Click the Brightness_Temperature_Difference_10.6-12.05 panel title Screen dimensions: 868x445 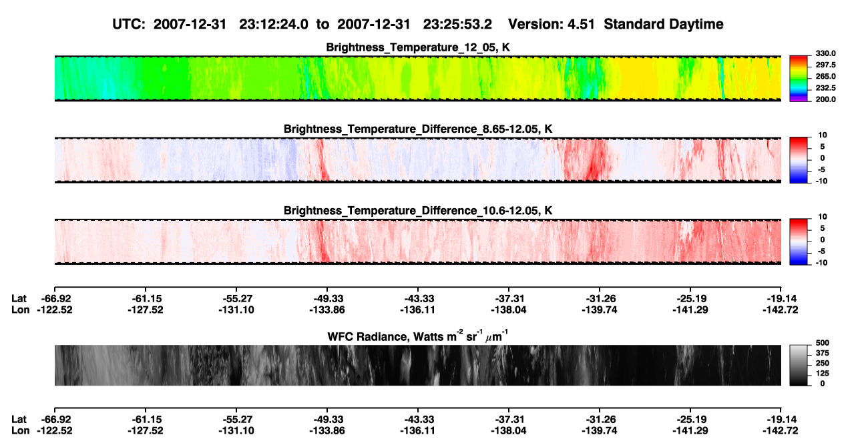[418, 211]
